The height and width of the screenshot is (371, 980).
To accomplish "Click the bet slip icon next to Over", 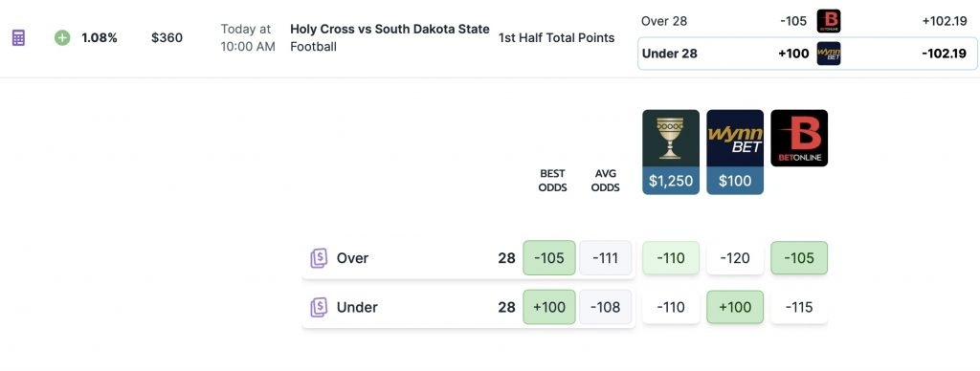I will tap(319, 258).
